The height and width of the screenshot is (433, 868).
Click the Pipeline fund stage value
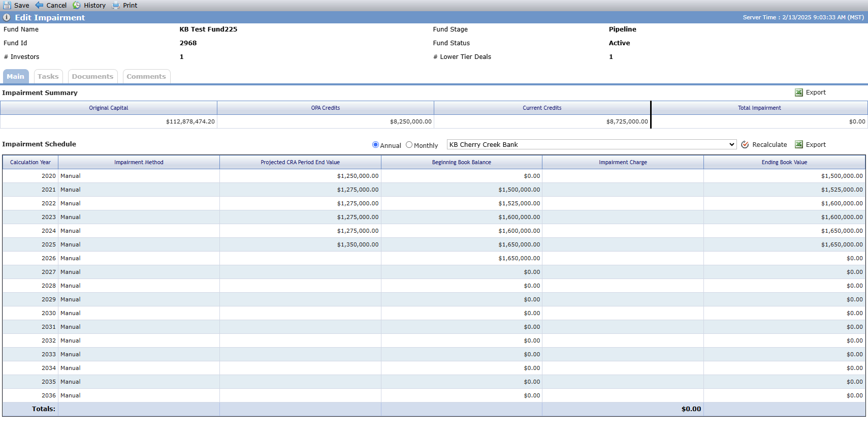coord(622,29)
